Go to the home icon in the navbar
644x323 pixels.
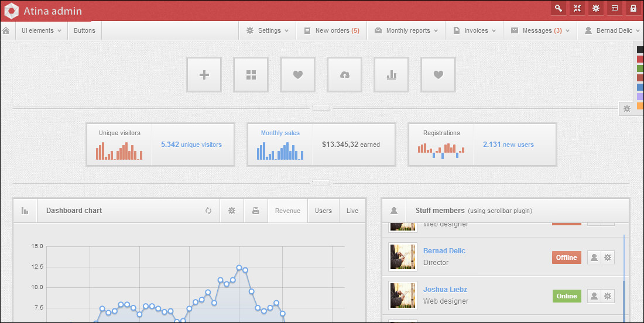pyautogui.click(x=6, y=31)
